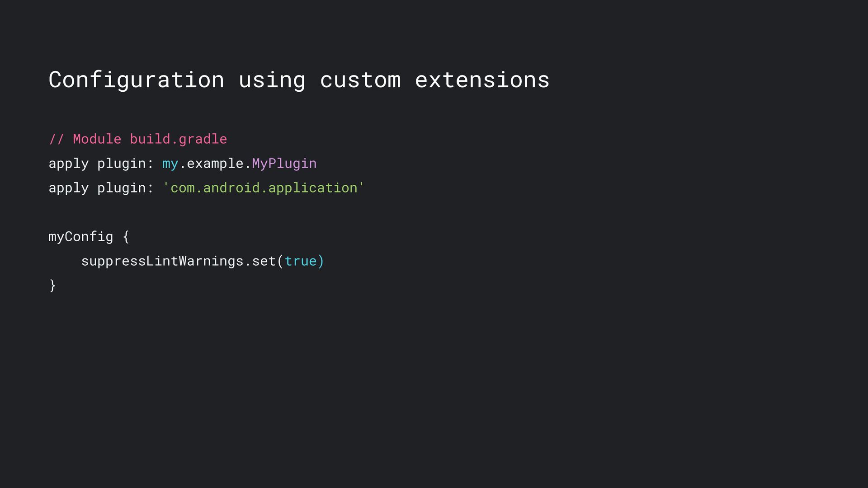Click the first 'apply plugin:' statement
This screenshot has height=488, width=868.
(101, 164)
